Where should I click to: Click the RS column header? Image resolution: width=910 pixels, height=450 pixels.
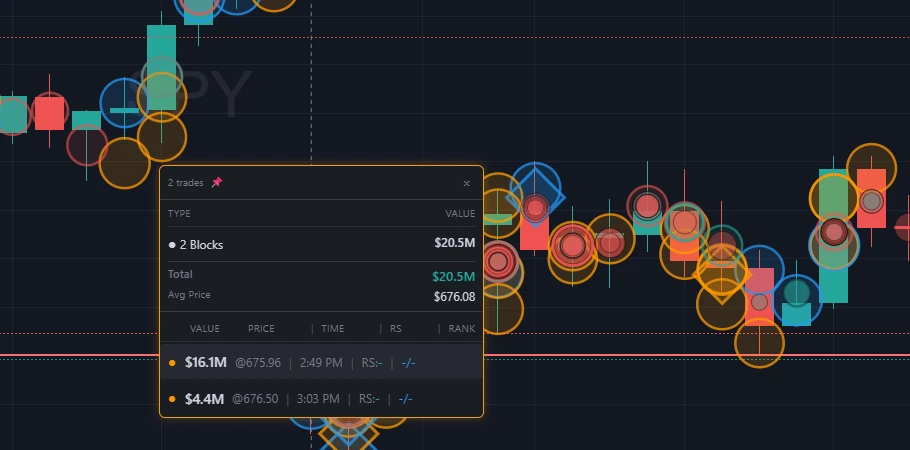coord(396,329)
